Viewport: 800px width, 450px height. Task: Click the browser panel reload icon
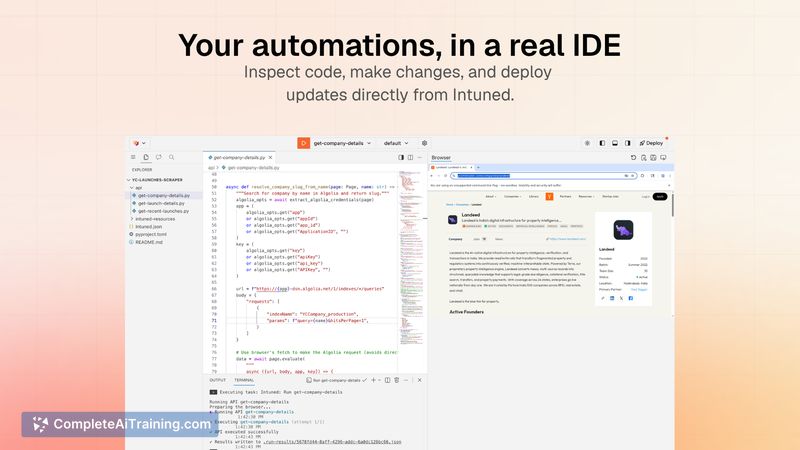[x=634, y=158]
